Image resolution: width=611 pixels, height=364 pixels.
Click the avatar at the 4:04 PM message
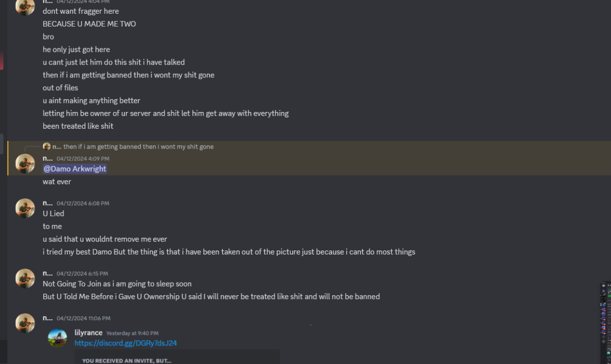pos(25,6)
